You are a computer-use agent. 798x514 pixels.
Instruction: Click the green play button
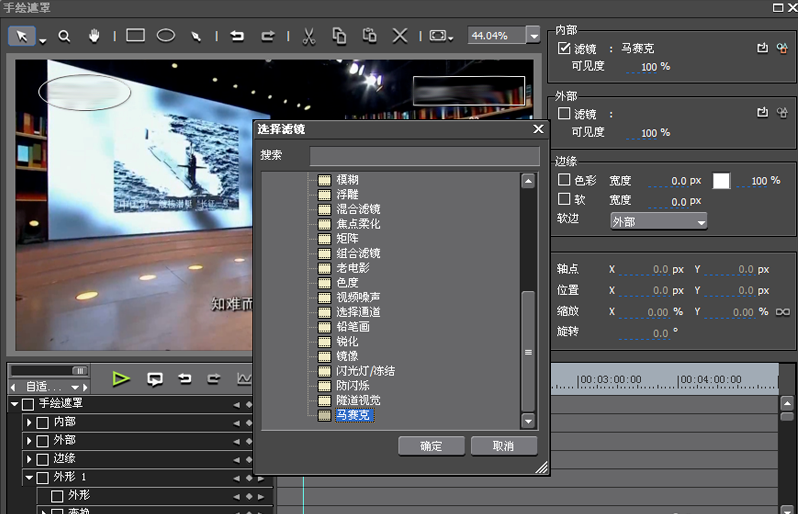[x=121, y=379]
